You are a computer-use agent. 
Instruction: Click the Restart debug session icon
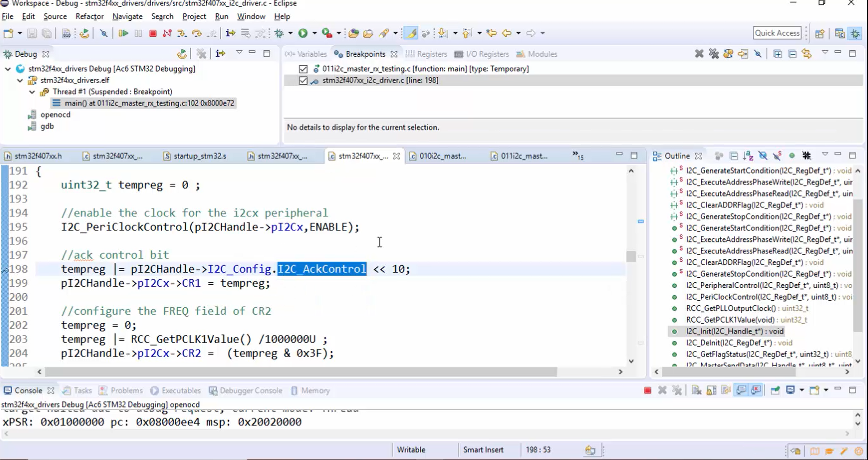tap(84, 33)
